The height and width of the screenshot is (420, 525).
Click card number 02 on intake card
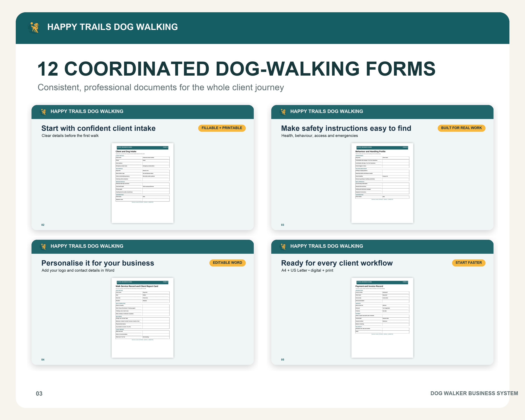pos(43,225)
